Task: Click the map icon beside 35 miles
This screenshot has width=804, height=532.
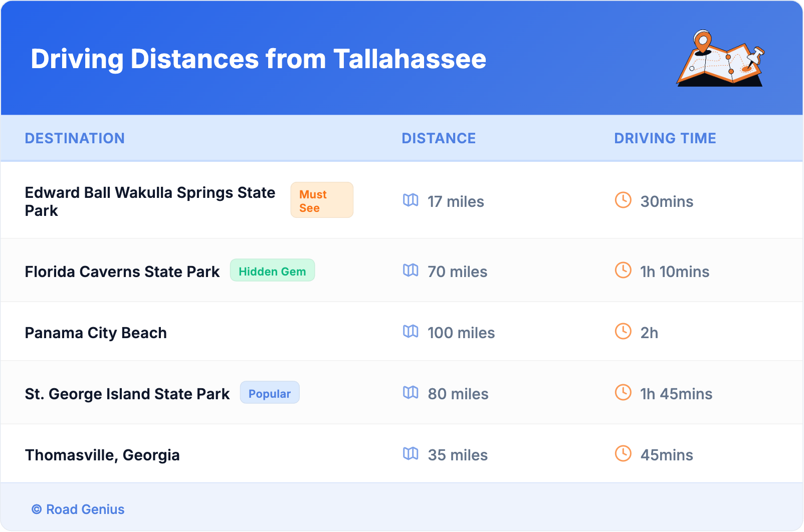Action: tap(411, 454)
